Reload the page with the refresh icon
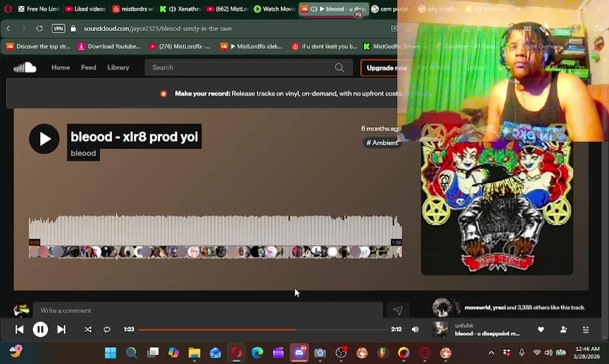This screenshot has height=364, width=609. tap(39, 29)
